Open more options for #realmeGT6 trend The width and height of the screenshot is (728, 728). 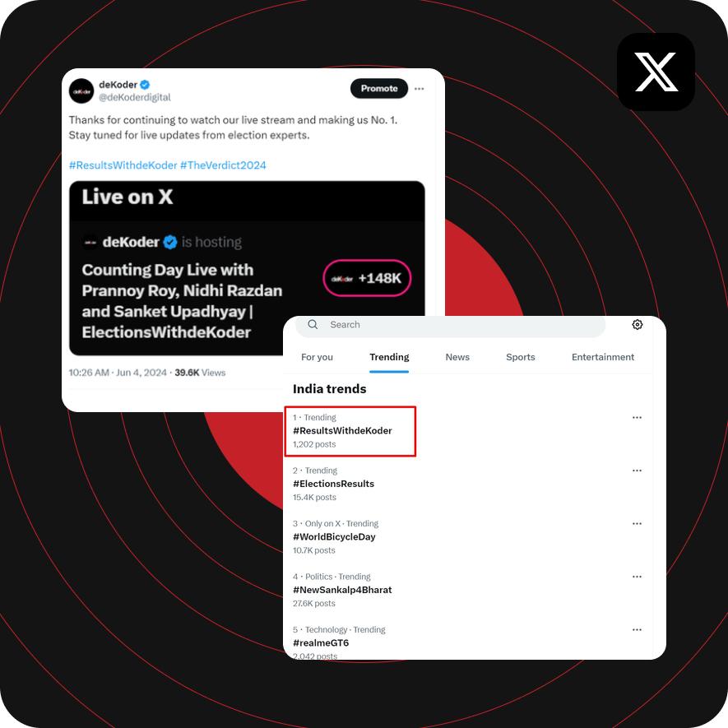637,629
